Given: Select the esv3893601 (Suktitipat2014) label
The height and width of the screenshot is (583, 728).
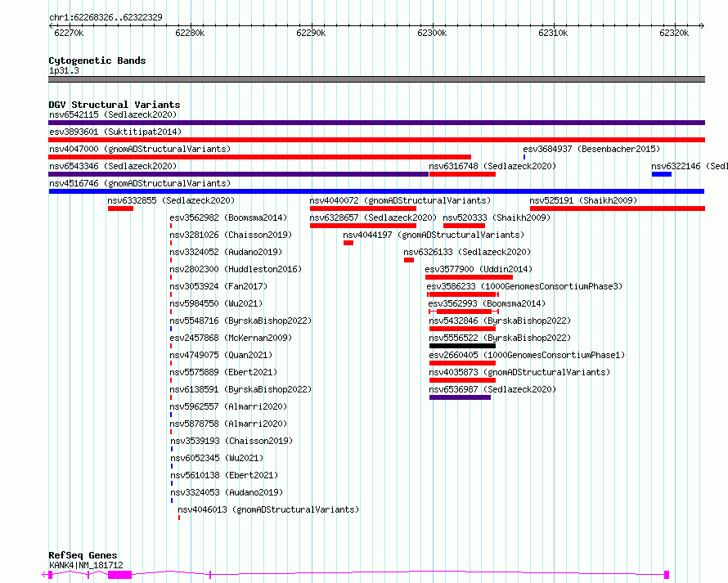Looking at the screenshot, I should tap(115, 132).
